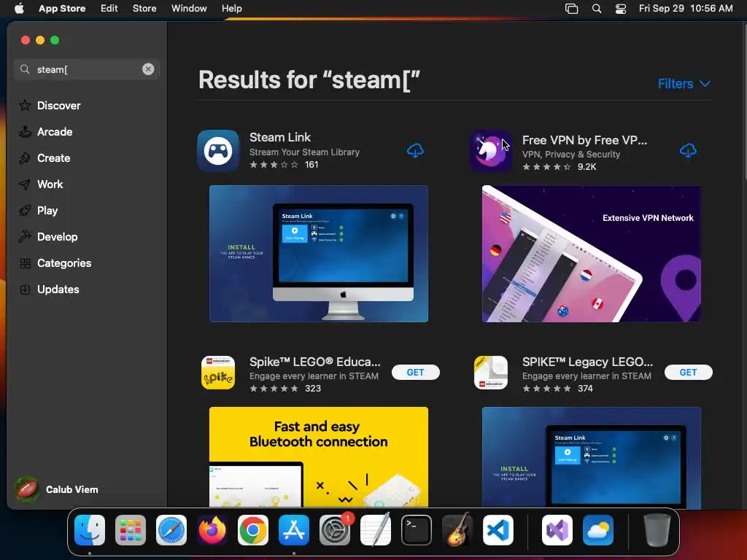This screenshot has width=747, height=560.
Task: Expand the Filters dropdown
Action: (x=684, y=84)
